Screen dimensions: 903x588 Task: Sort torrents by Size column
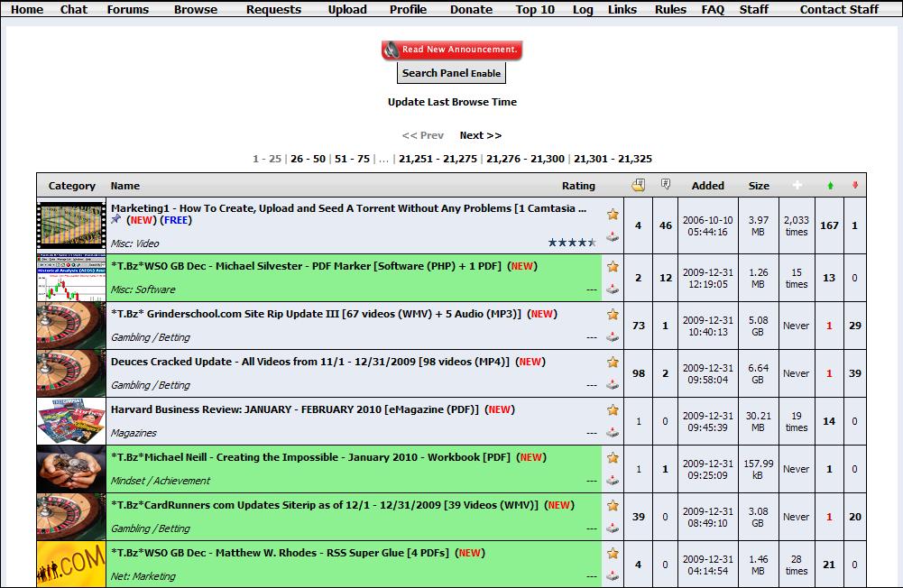tap(759, 186)
